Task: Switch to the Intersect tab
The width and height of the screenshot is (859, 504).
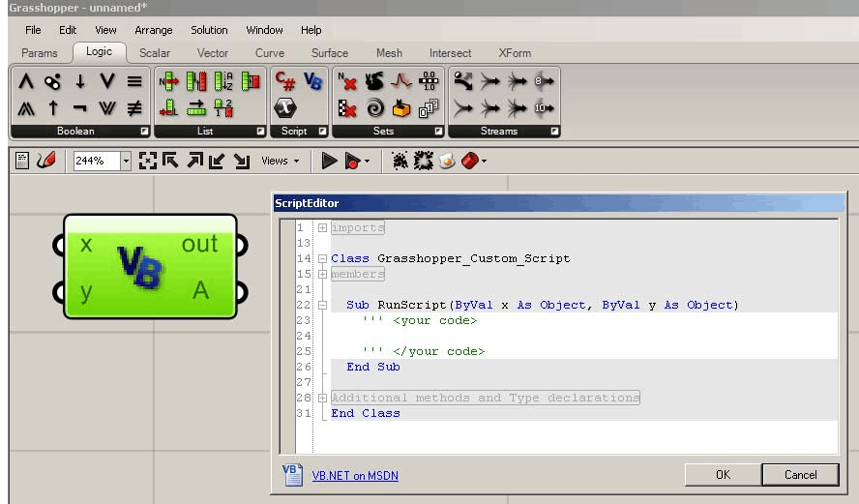Action: [x=450, y=53]
